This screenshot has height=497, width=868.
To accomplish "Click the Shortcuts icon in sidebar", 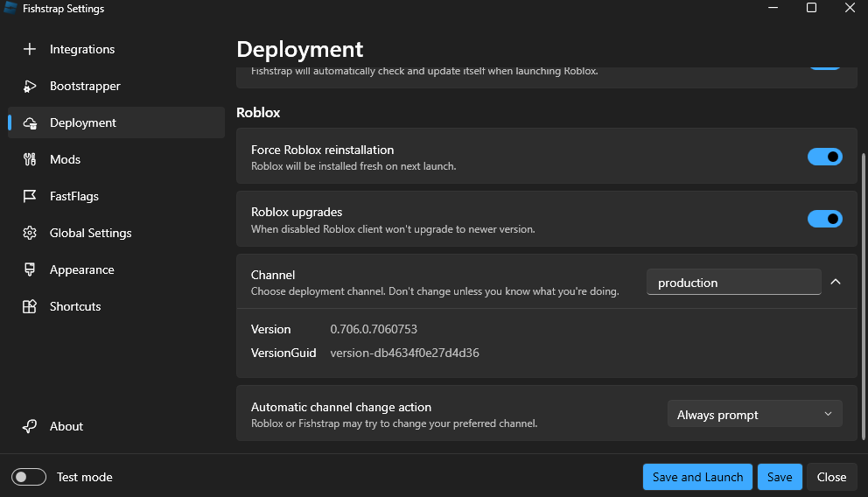I will pos(30,306).
